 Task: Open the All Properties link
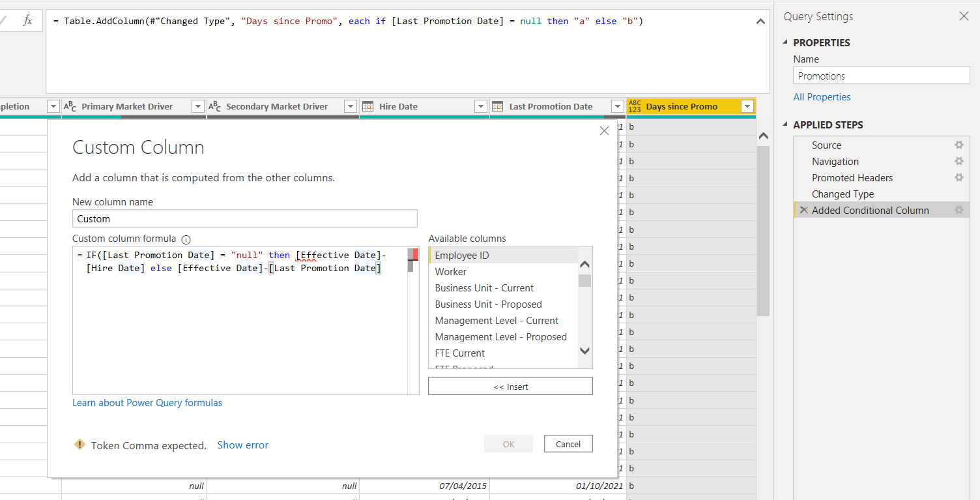click(822, 96)
